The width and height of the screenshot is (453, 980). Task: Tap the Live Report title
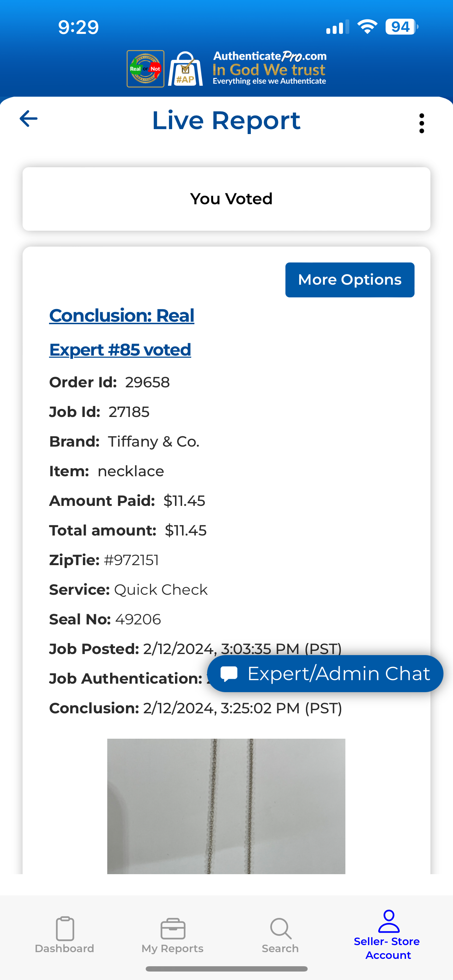click(x=226, y=121)
